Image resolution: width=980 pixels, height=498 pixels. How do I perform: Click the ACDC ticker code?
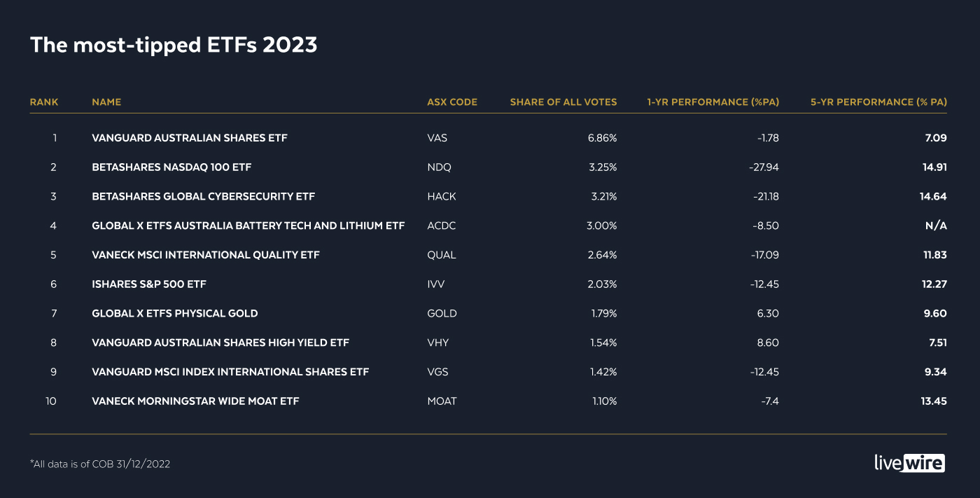click(x=442, y=226)
